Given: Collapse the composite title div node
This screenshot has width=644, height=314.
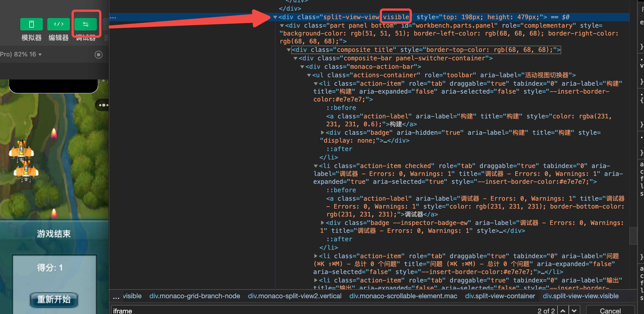Looking at the screenshot, I should 288,50.
